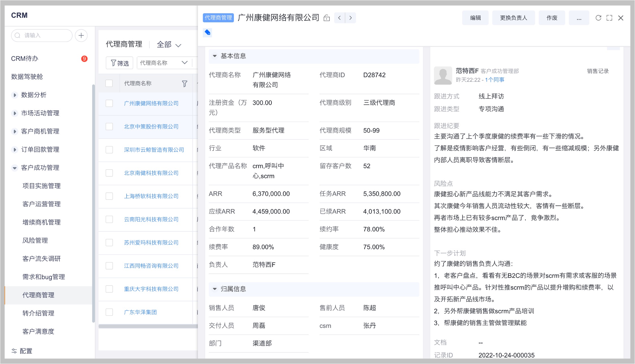Refresh the detail panel
Viewport: 635px width, 364px height.
[x=598, y=18]
